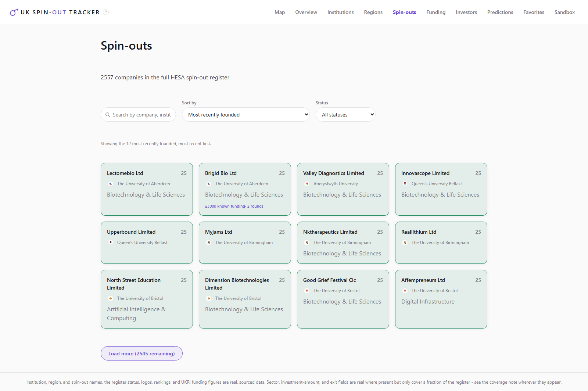
Task: Open the Sort by dropdown
Action: (246, 115)
